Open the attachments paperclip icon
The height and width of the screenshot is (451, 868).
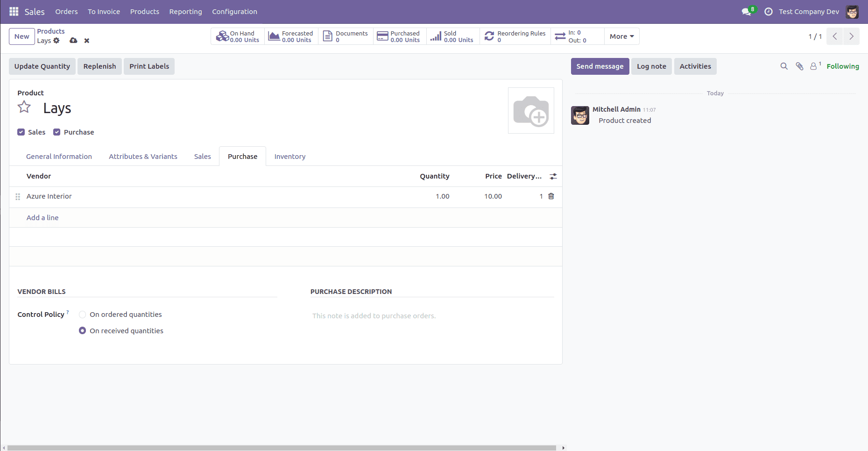tap(799, 66)
